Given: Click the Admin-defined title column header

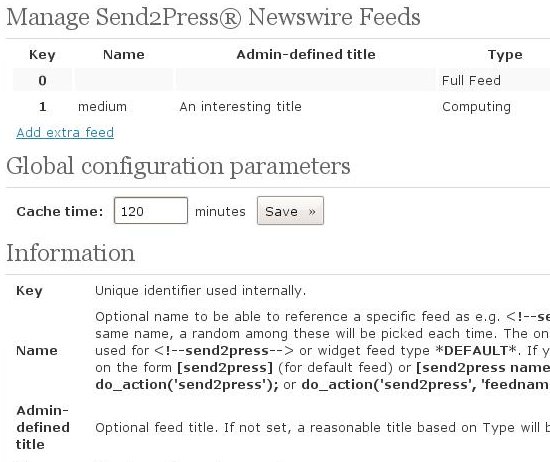Looking at the screenshot, I should tap(306, 54).
